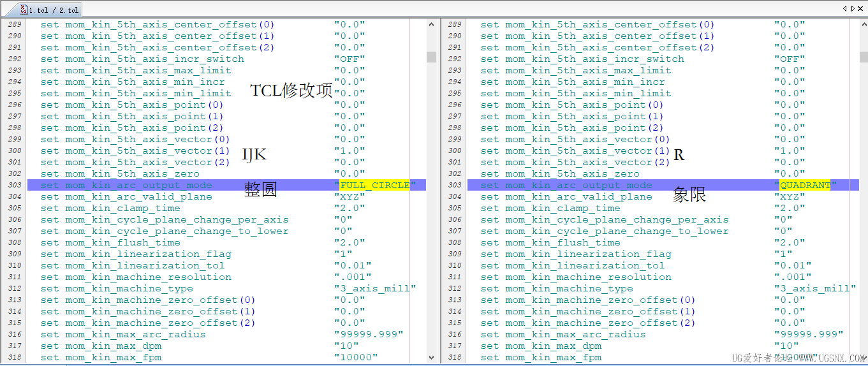Image resolution: width=868 pixels, height=366 pixels.
Task: Click "3_axis_mill" value in right pane
Action: (815, 289)
